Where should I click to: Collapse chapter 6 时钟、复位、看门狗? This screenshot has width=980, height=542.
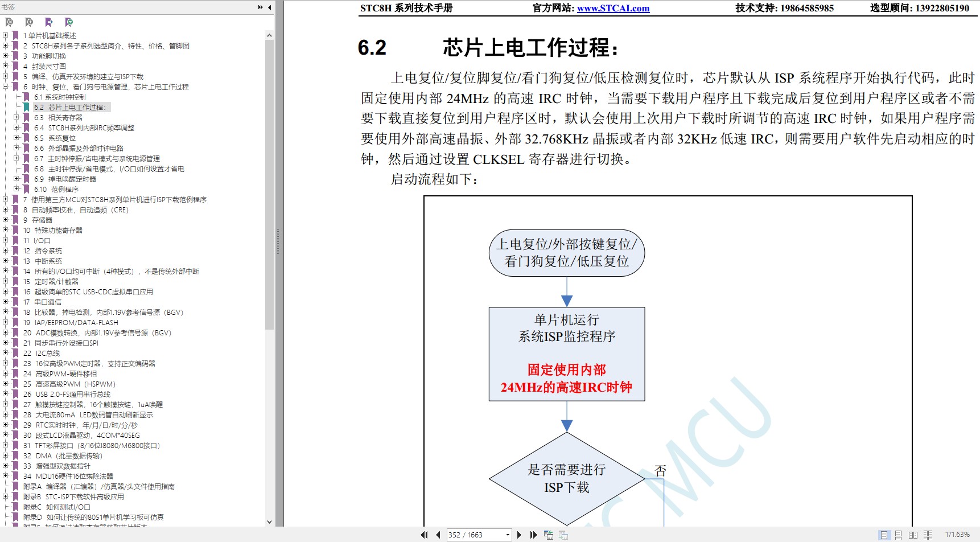click(x=6, y=87)
